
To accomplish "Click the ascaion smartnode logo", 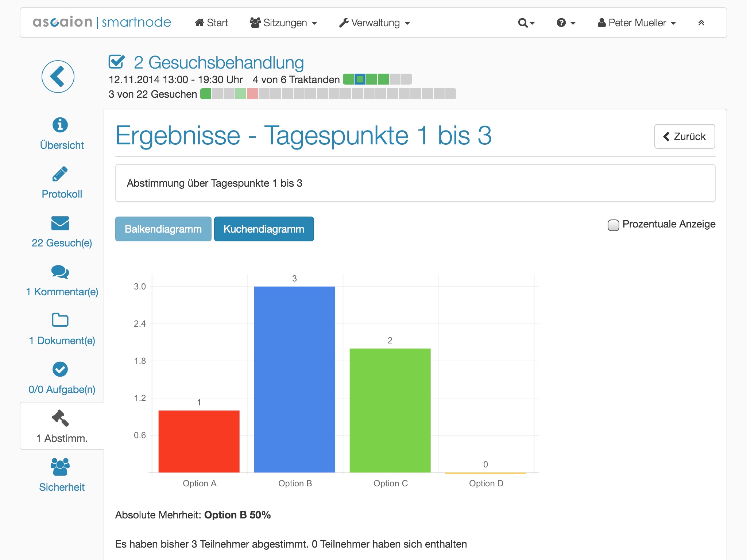I will 102,22.
